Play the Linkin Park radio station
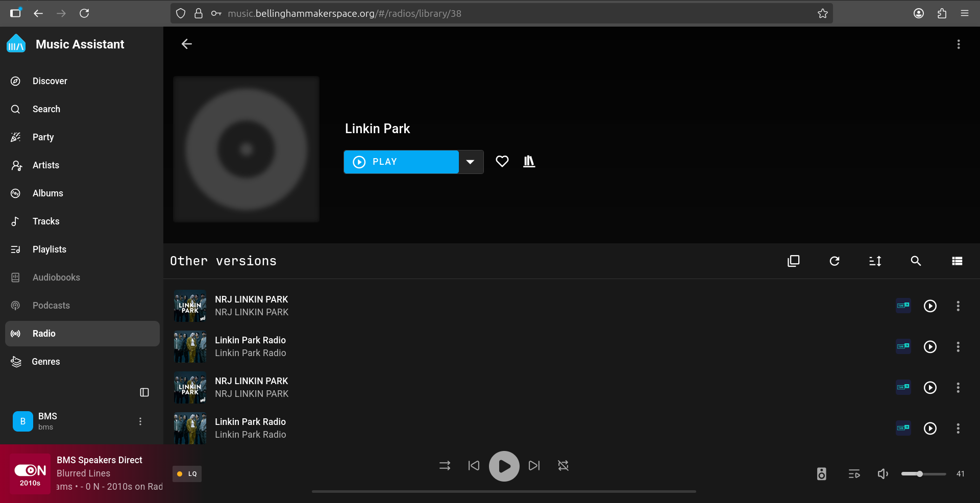The height and width of the screenshot is (503, 980). tap(401, 162)
